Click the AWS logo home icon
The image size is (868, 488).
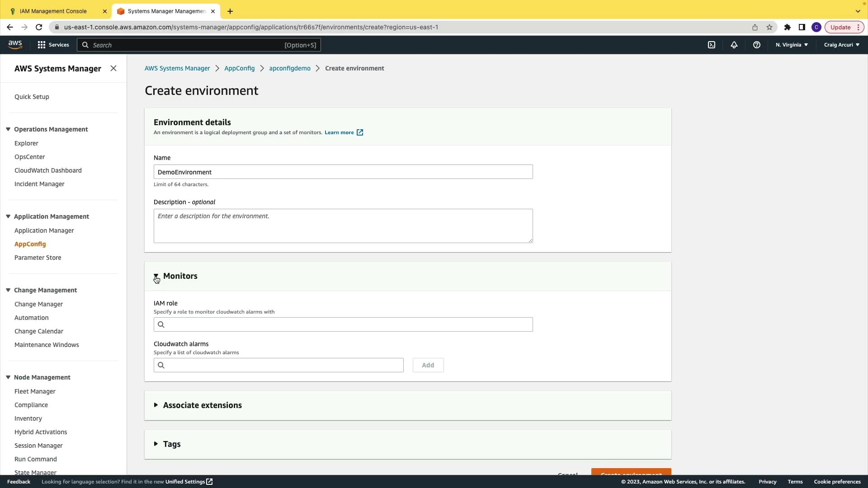tap(15, 44)
